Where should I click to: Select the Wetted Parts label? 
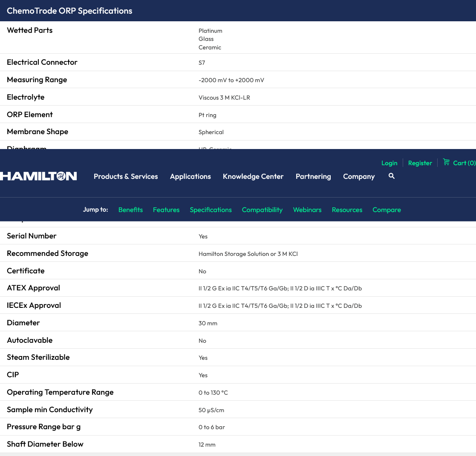[x=30, y=30]
